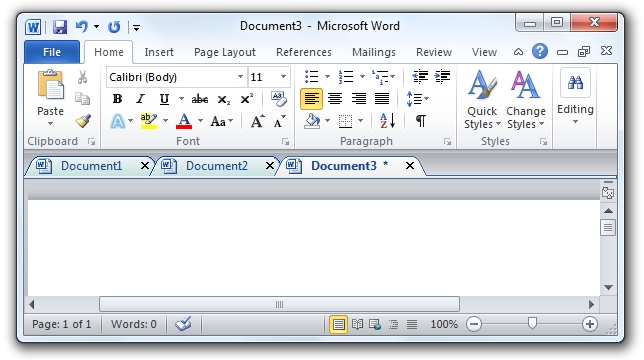Click the blue File button
The height and width of the screenshot is (360, 644).
(x=52, y=52)
